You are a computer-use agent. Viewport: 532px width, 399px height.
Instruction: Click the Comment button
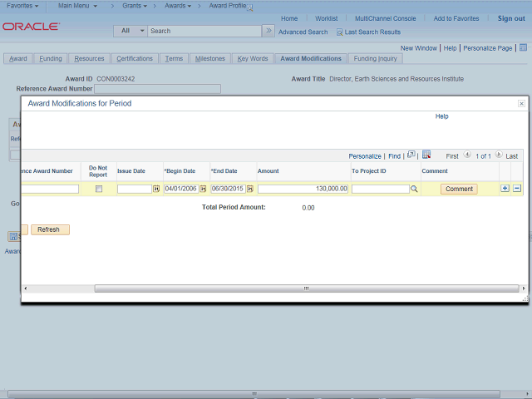click(459, 189)
